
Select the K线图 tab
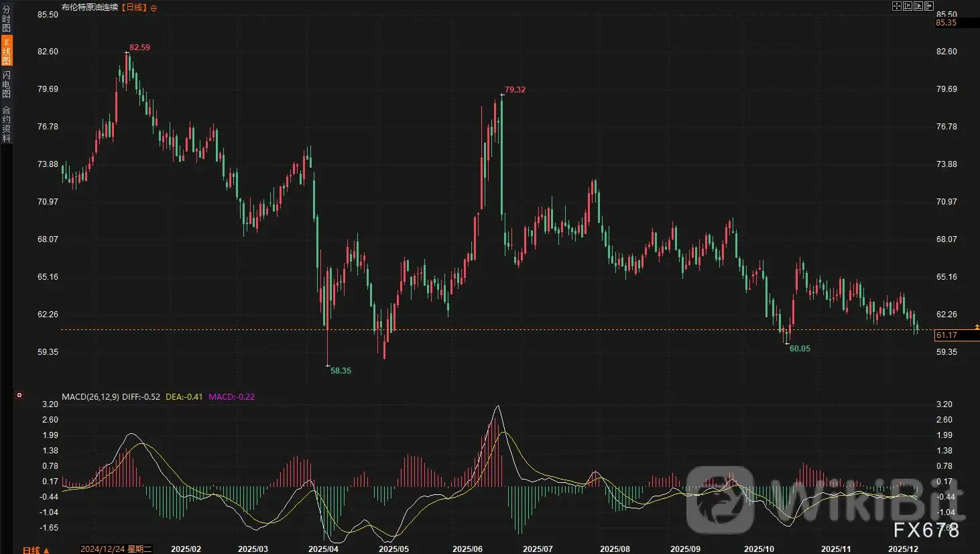point(6,51)
